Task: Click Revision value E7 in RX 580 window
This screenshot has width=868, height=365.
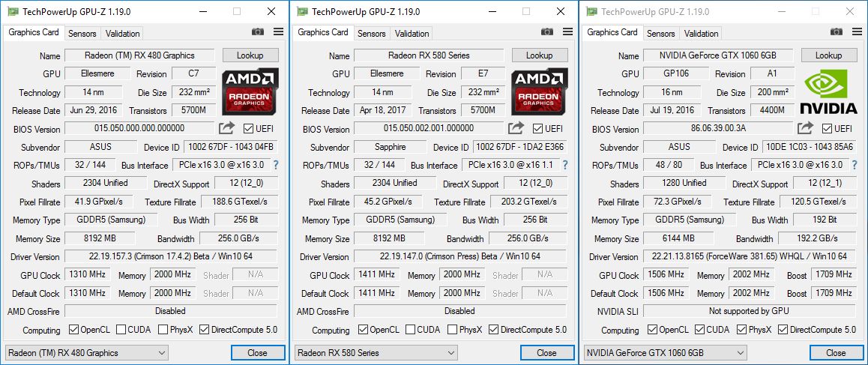Action: pos(483,73)
